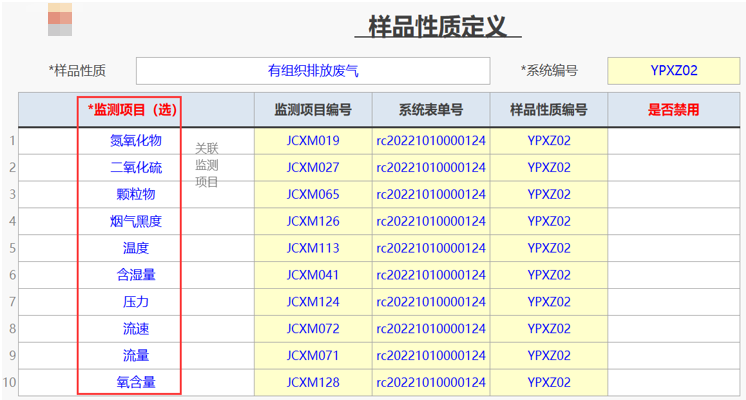Viewport: 746px width, 400px height.
Task: Click the 监测项目编号 cell JCXM019
Action: click(313, 141)
